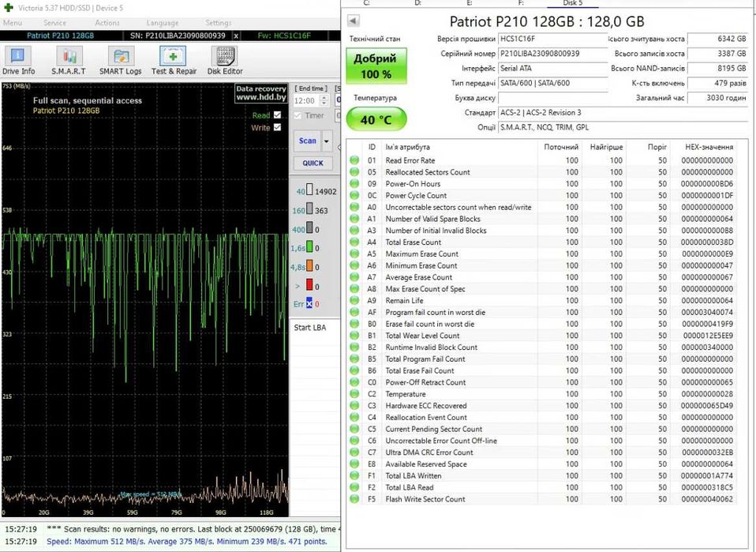Open the Service menu
This screenshot has height=552, width=756.
55,23
